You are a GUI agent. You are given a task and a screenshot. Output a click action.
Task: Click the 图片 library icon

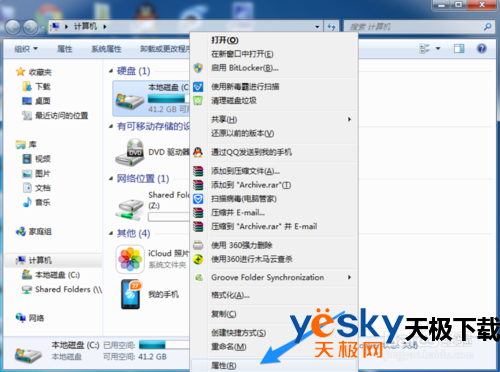pyautogui.click(x=27, y=173)
